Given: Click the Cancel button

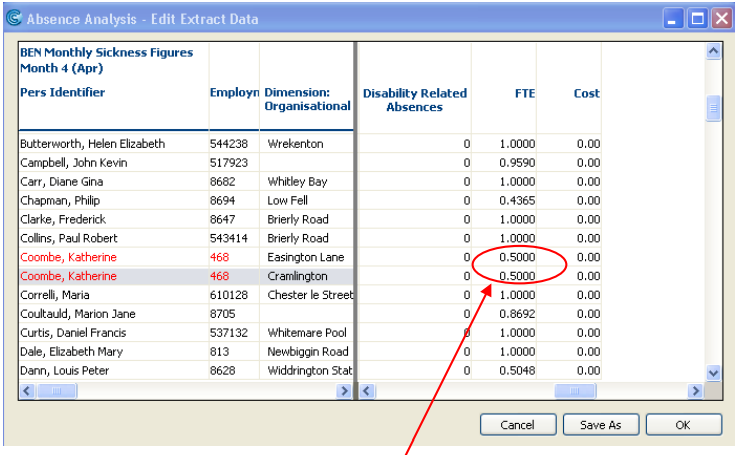Looking at the screenshot, I should pyautogui.click(x=518, y=425).
